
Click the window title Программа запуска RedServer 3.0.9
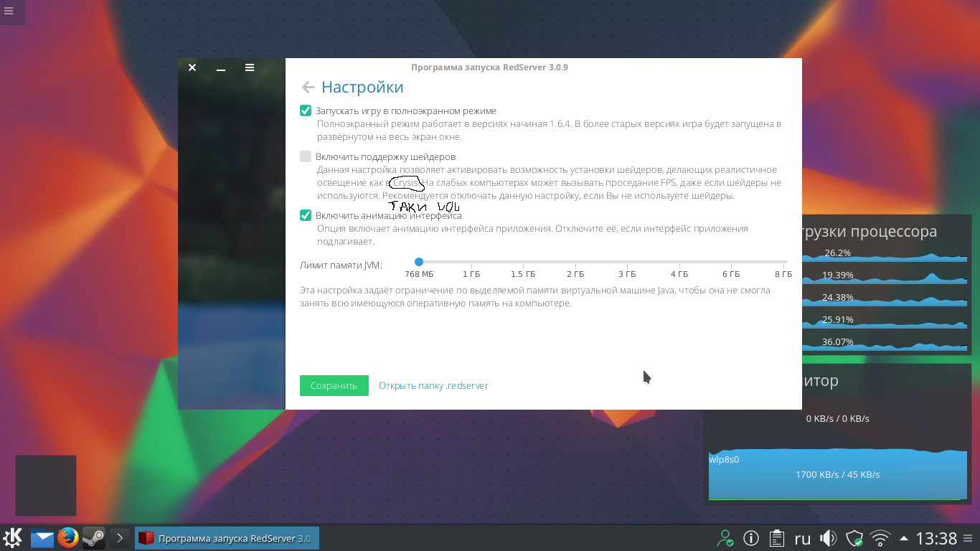point(489,67)
